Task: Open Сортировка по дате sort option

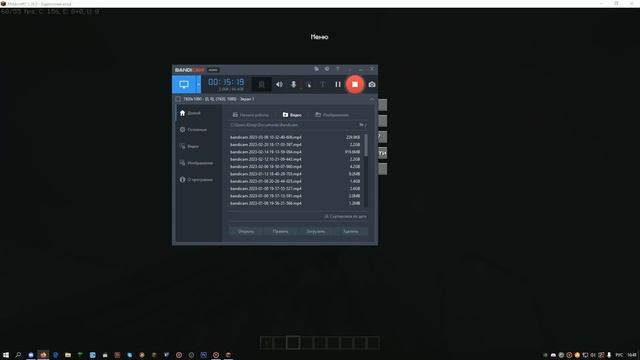Action: [345, 216]
